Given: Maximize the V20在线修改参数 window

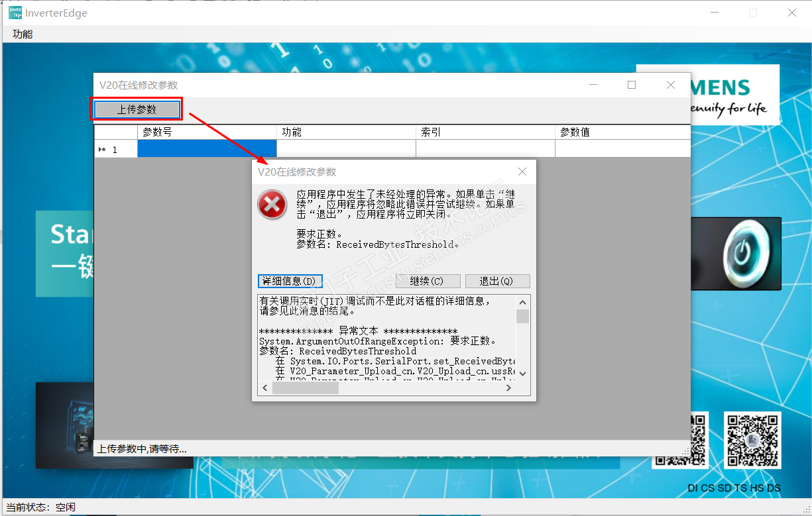Looking at the screenshot, I should pyautogui.click(x=632, y=85).
